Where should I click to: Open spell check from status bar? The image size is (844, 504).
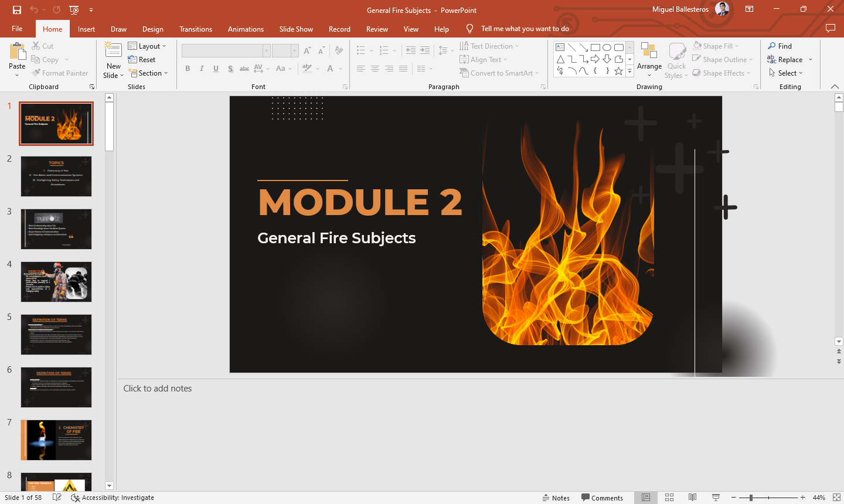57,498
